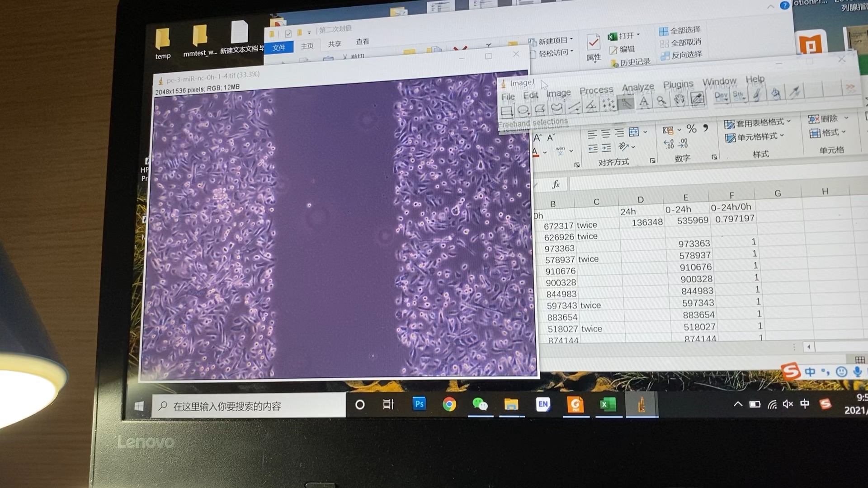
Task: Open Explorer 共享 tab
Action: 335,44
